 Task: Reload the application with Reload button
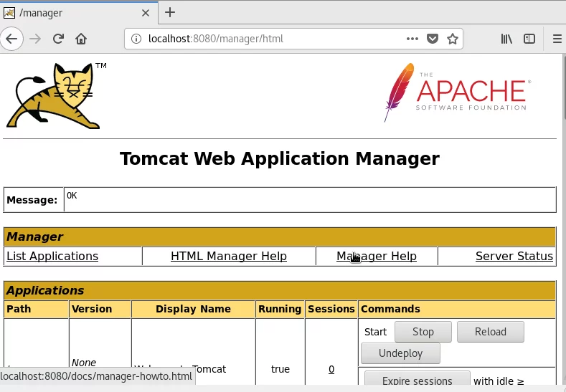490,332
